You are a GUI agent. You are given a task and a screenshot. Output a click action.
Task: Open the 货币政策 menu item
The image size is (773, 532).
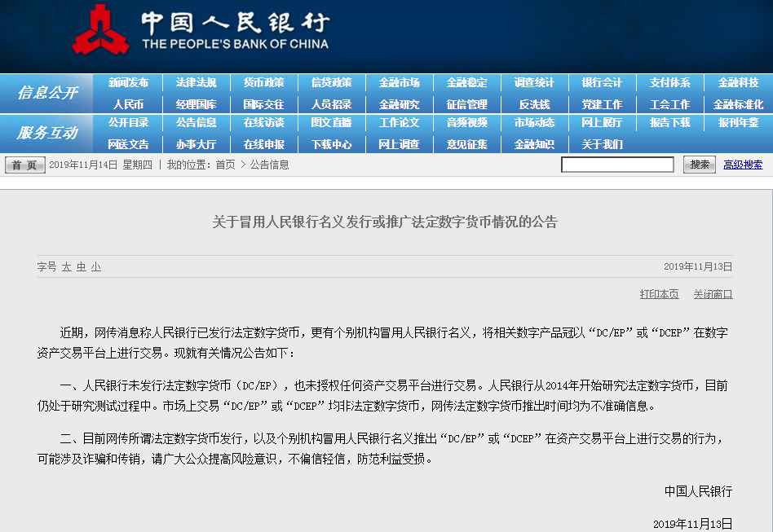[x=265, y=81]
